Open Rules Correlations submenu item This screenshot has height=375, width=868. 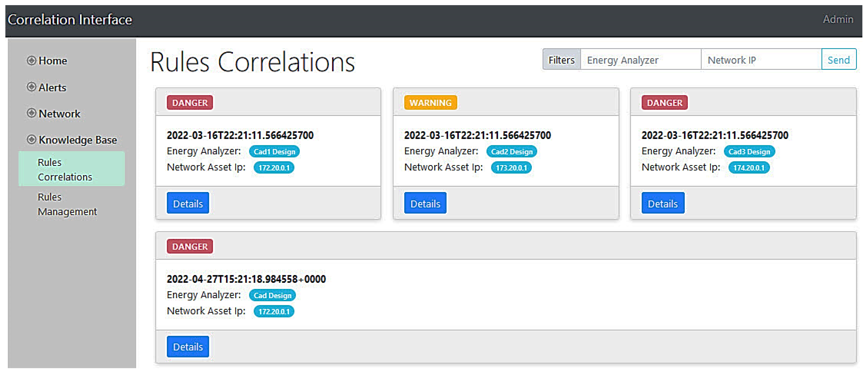[x=65, y=169]
